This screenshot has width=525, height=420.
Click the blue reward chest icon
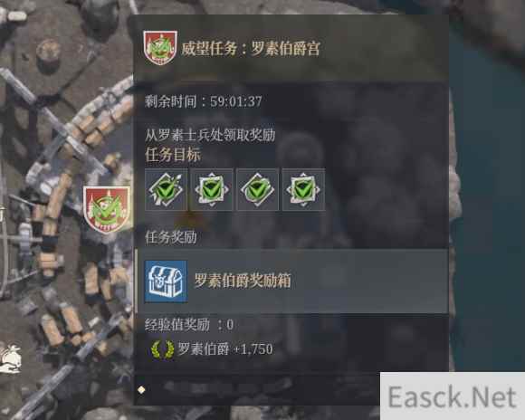pos(166,282)
